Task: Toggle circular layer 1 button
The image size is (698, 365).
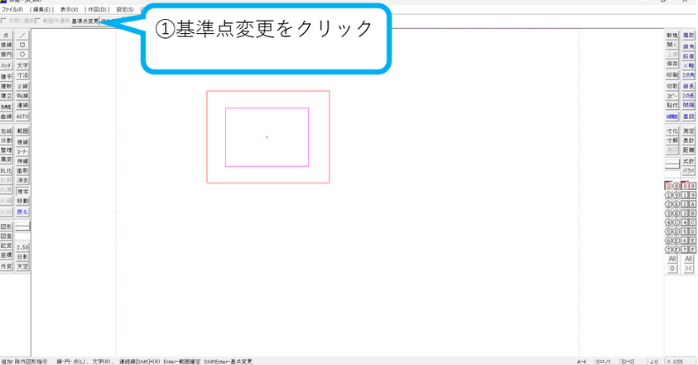Action: [668, 195]
